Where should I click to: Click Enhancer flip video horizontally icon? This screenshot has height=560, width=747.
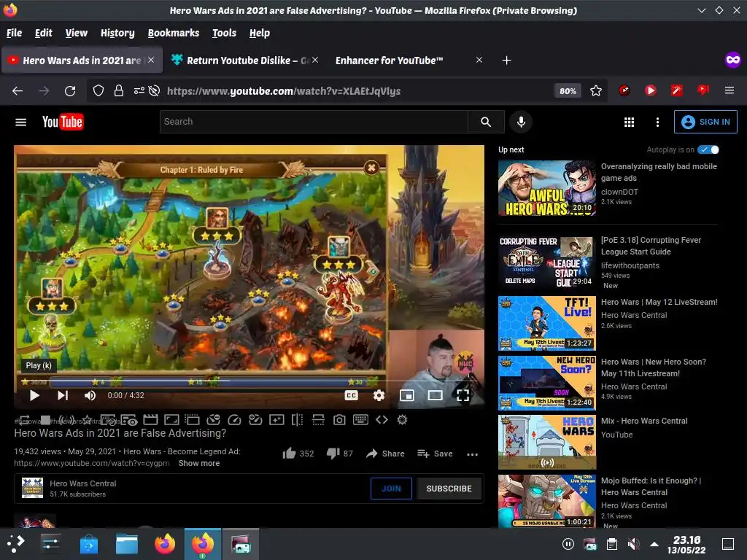pos(298,419)
